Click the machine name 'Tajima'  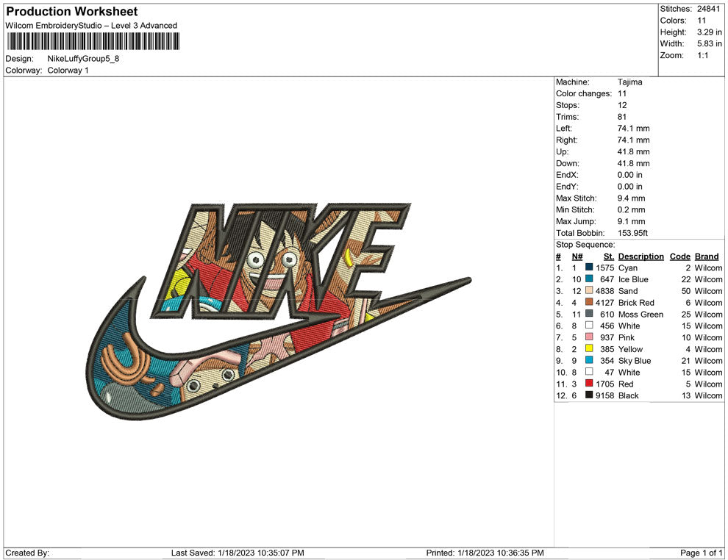pyautogui.click(x=629, y=82)
